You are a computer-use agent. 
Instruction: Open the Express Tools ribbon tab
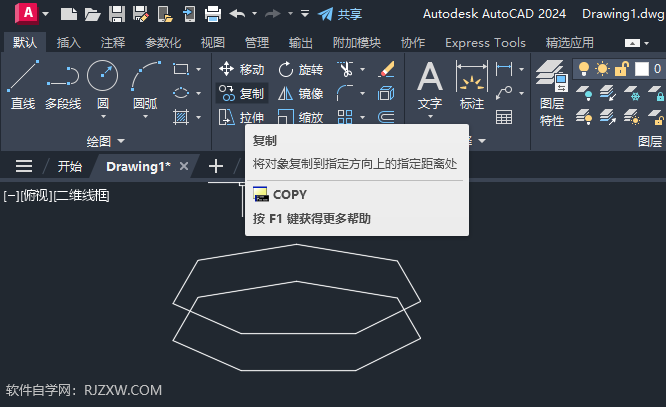coord(485,42)
